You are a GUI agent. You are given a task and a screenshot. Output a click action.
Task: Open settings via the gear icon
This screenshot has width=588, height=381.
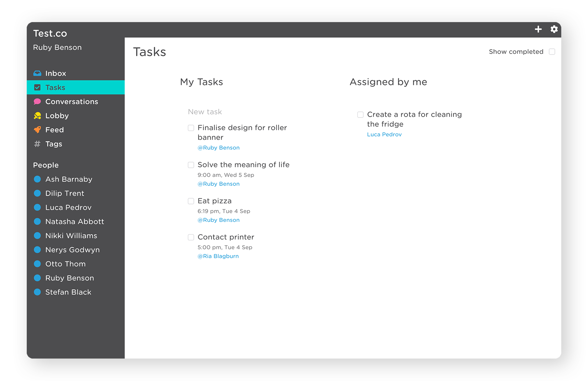point(554,29)
